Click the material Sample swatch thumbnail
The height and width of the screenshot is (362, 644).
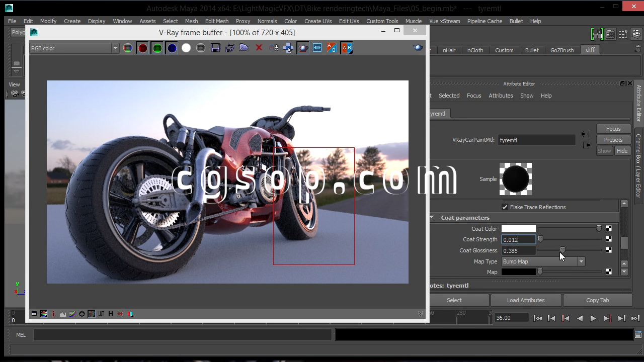pyautogui.click(x=516, y=179)
